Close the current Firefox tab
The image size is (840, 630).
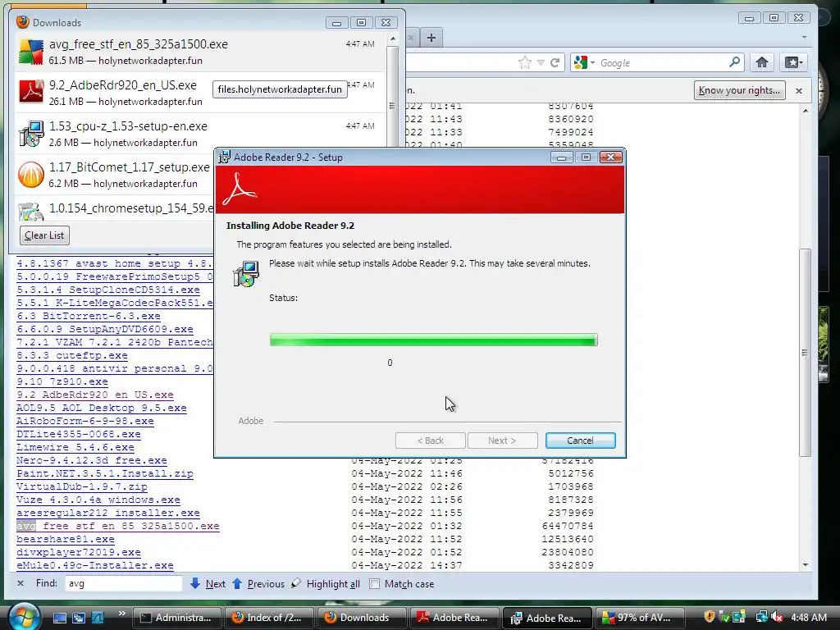point(411,38)
